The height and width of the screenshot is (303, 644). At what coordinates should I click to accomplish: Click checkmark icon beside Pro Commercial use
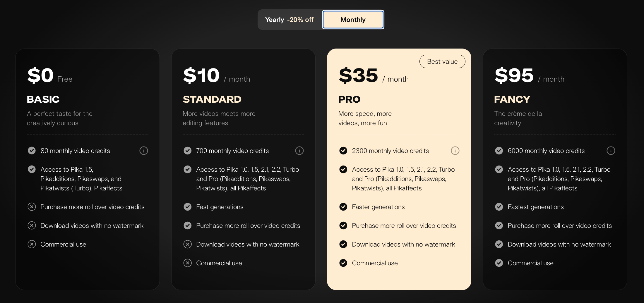pyautogui.click(x=343, y=263)
